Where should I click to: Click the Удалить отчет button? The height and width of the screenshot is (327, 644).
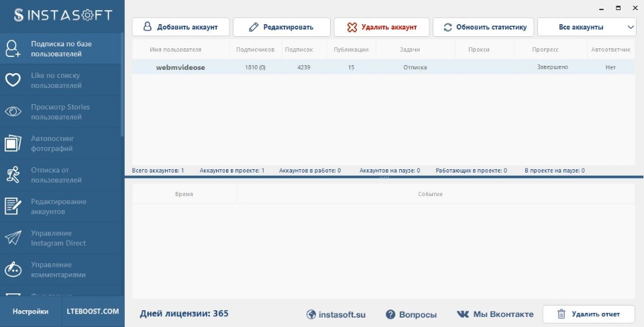click(x=588, y=314)
